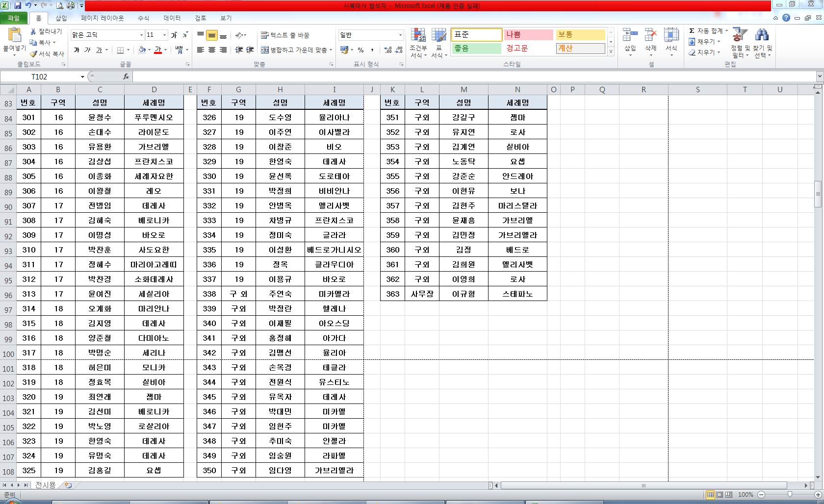
Task: Open the font name dropdown (맑은 고딕)
Action: pos(141,35)
